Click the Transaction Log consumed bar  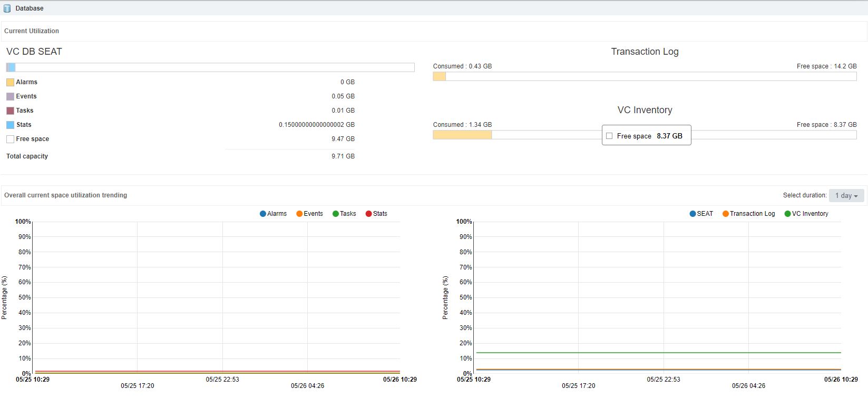(439, 76)
